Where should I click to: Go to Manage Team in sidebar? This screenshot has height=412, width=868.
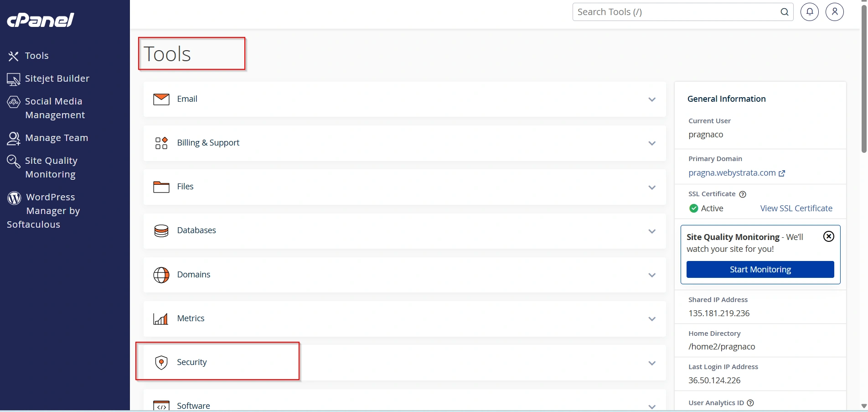click(57, 138)
